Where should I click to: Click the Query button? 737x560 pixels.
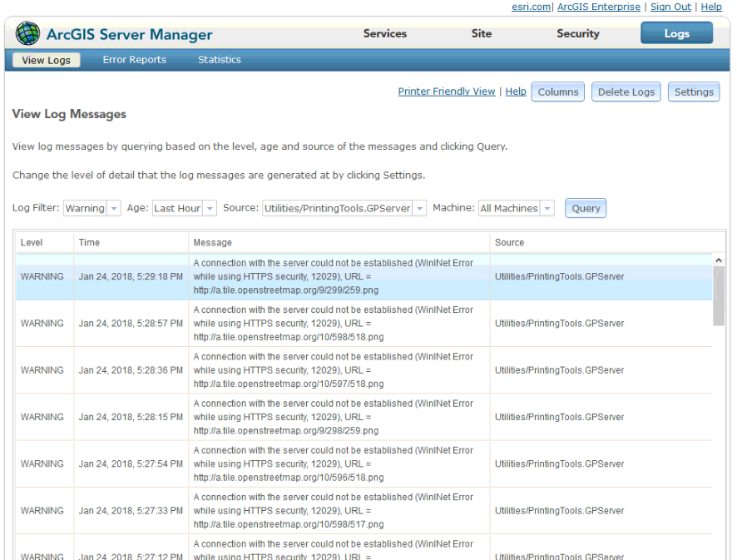point(586,208)
